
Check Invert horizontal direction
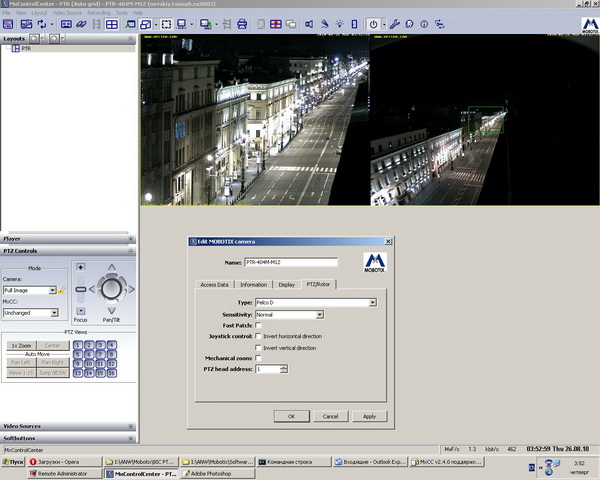point(258,336)
